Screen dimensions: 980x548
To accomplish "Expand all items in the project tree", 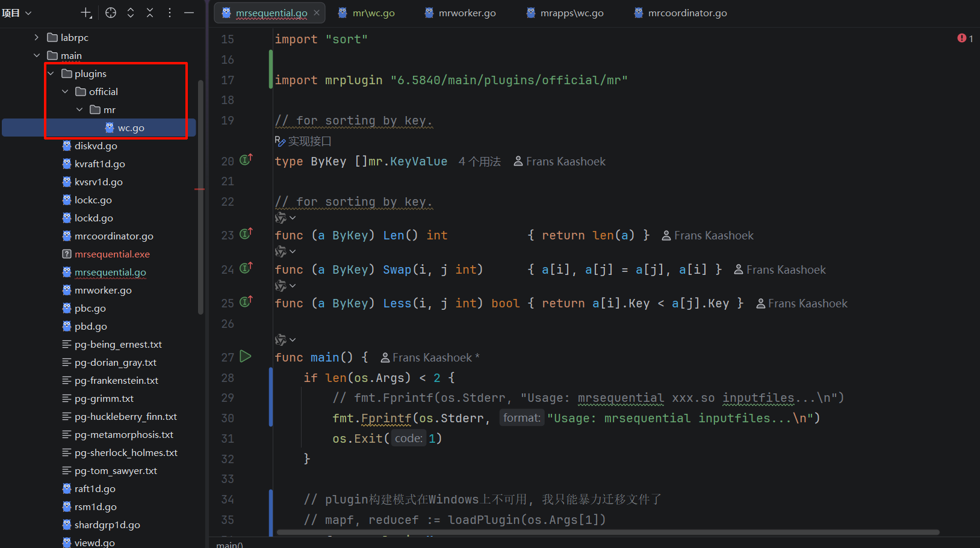I will click(x=131, y=13).
